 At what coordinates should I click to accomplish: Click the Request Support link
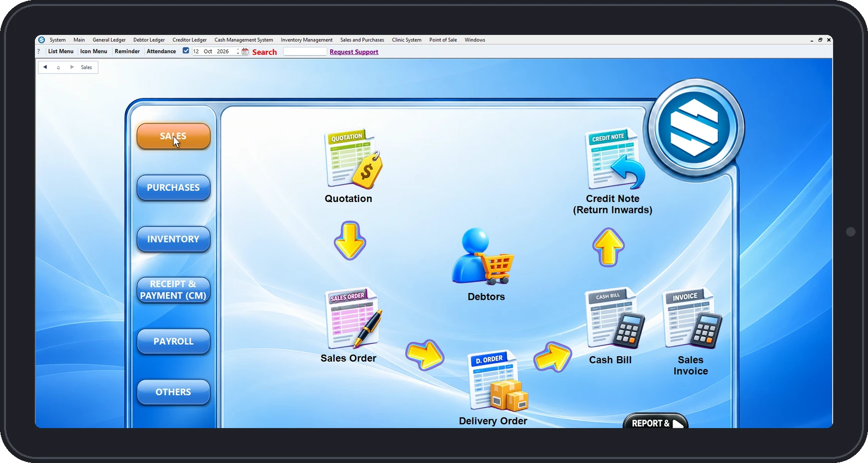354,52
